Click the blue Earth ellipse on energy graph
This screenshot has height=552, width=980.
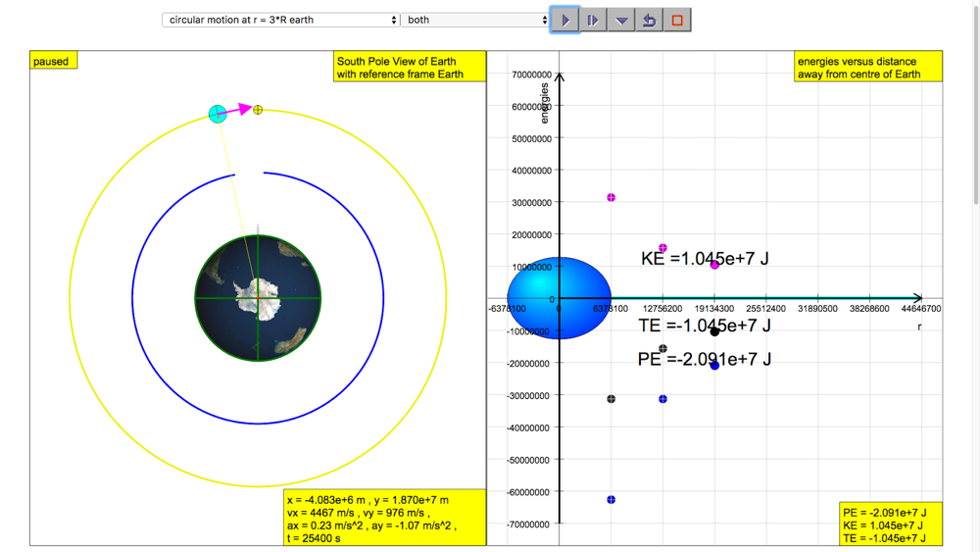click(x=559, y=298)
